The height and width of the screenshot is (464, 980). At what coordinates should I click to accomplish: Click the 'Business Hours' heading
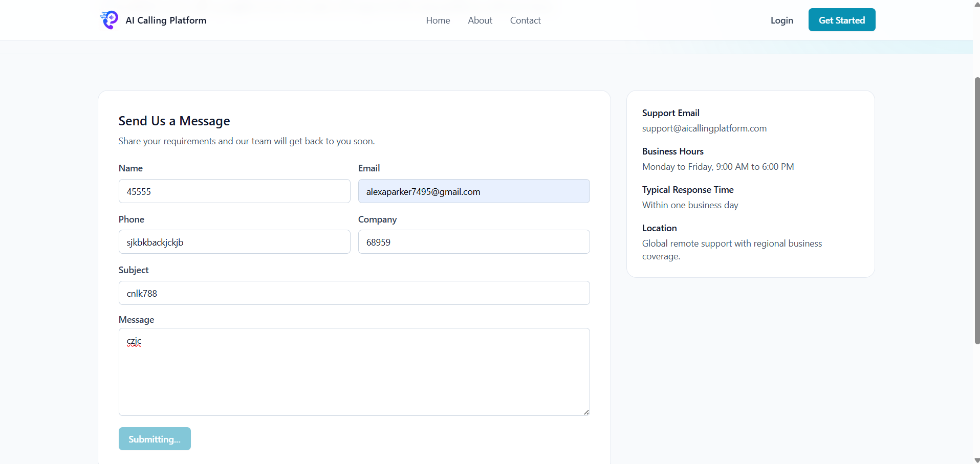(673, 151)
